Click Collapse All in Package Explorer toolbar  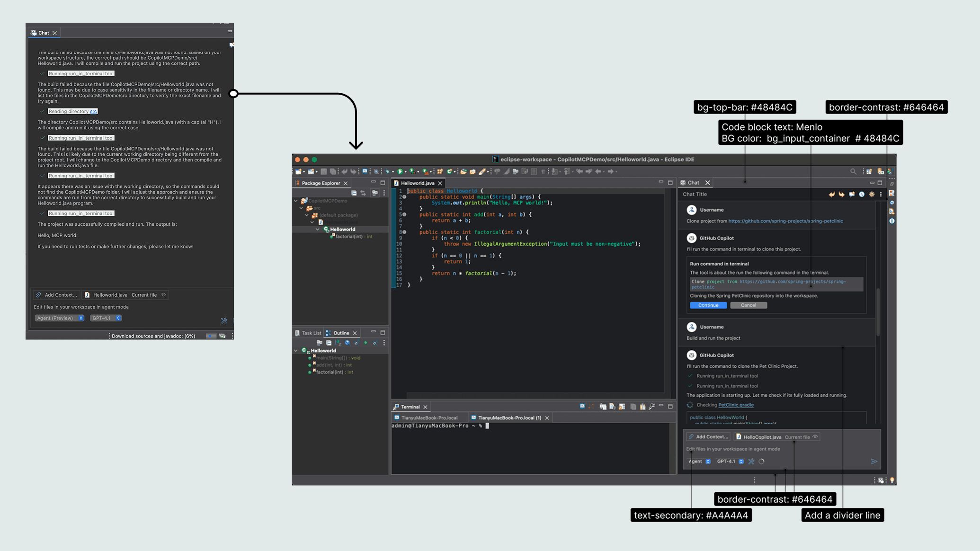tap(354, 193)
